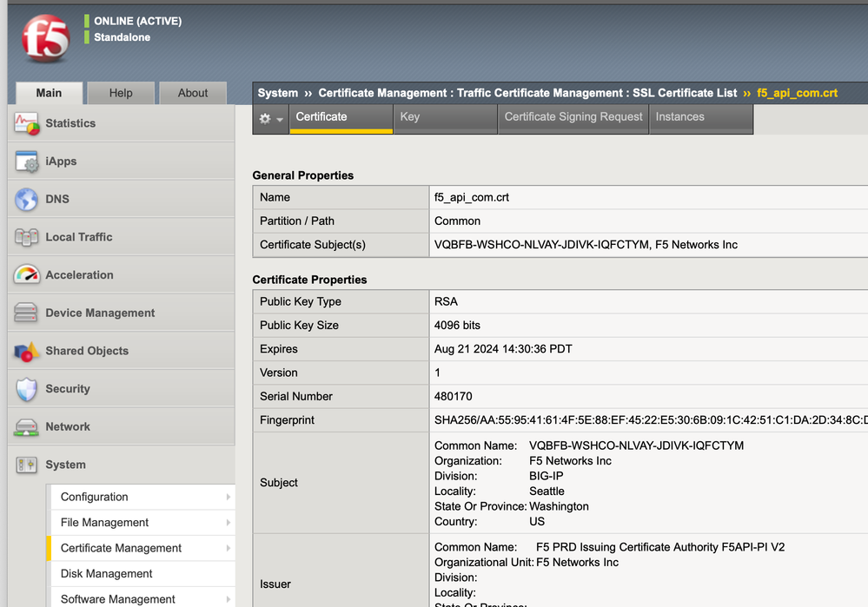Image resolution: width=868 pixels, height=607 pixels.
Task: Open the Help tab
Action: click(121, 93)
